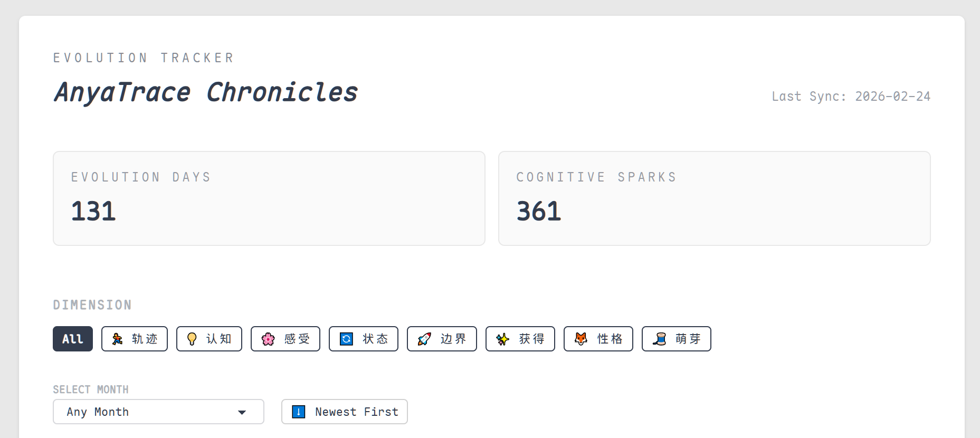980x438 pixels.
Task: Filter by 状态 dimension label
Action: [375, 339]
